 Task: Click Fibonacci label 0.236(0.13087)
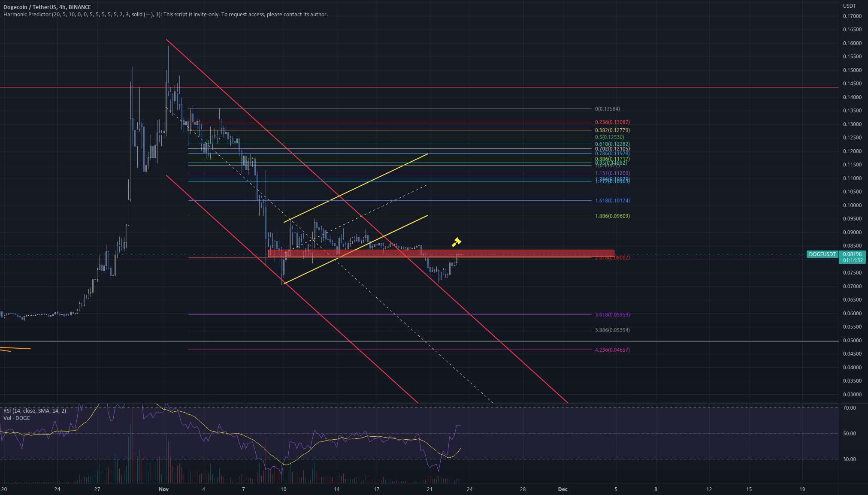pyautogui.click(x=612, y=122)
